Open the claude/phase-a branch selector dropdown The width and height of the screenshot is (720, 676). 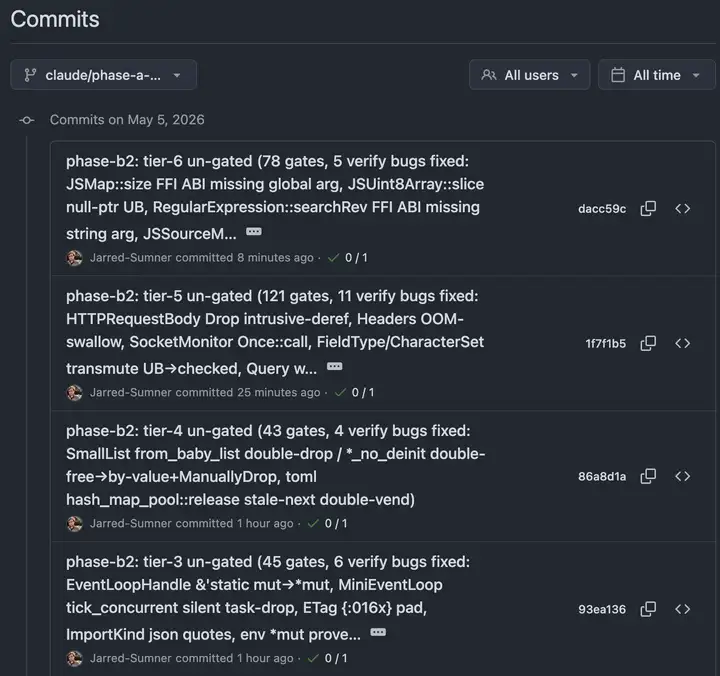[104, 75]
